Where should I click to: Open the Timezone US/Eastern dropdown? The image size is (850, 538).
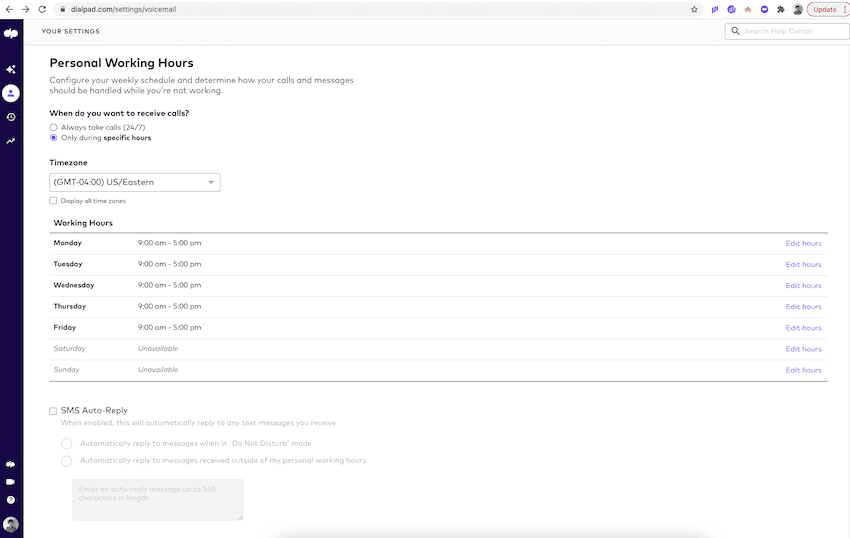[135, 182]
